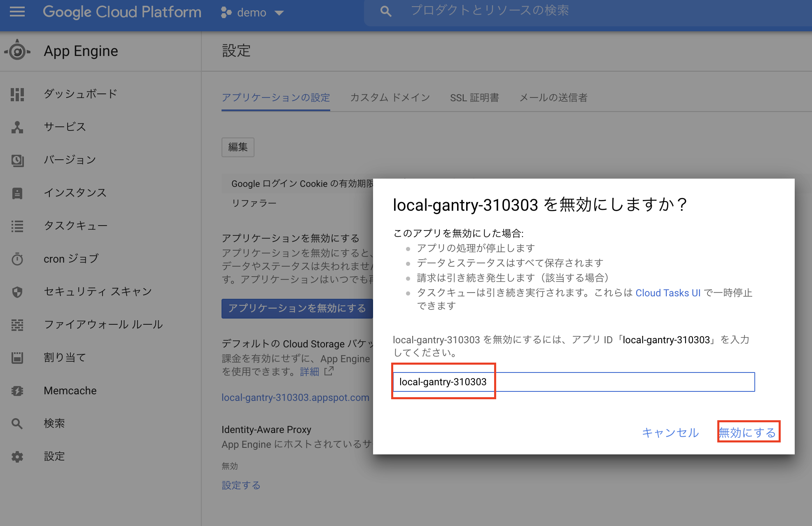
Task: Click the 無効にする confirm button
Action: coord(748,432)
